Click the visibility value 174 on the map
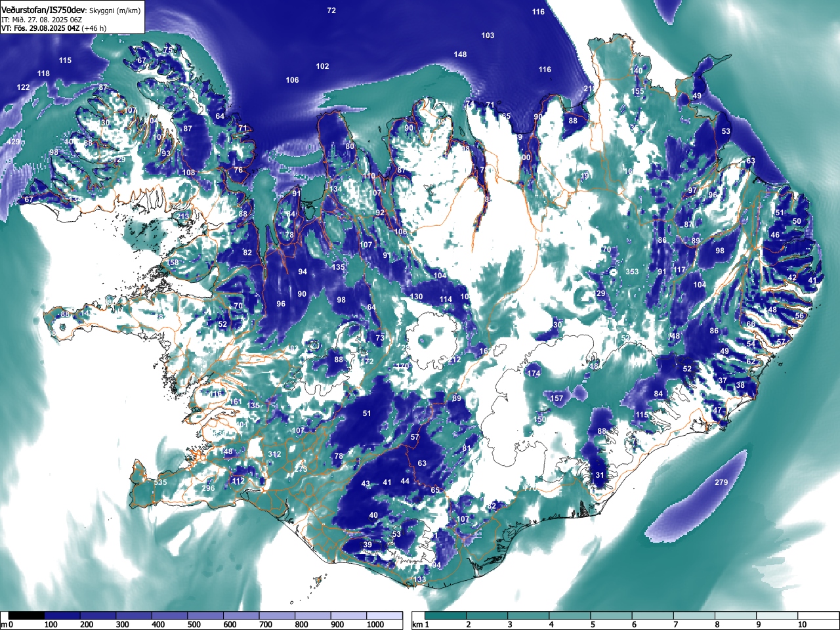Viewport: 840px width, 630px height. coord(534,373)
